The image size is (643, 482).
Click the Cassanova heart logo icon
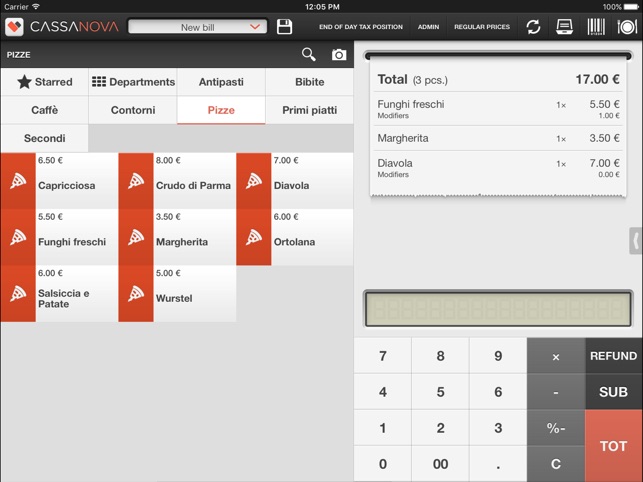14,27
